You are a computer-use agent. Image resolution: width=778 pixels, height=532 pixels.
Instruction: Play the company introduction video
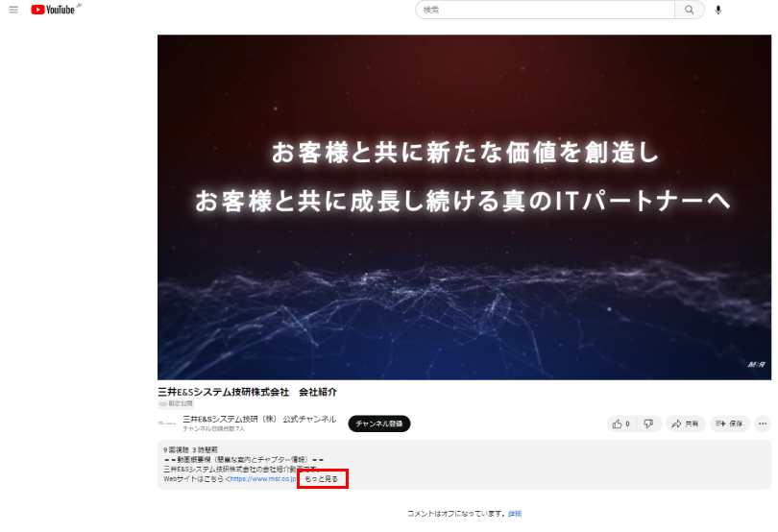click(464, 207)
